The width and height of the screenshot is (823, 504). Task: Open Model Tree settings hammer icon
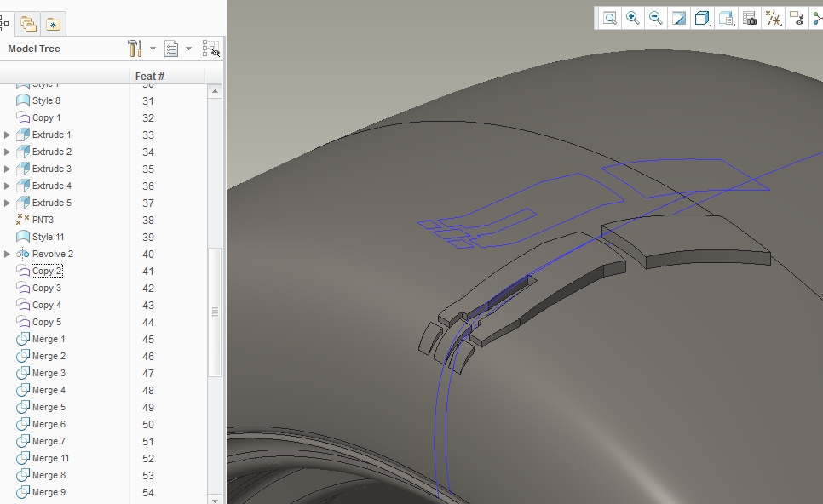click(x=135, y=49)
